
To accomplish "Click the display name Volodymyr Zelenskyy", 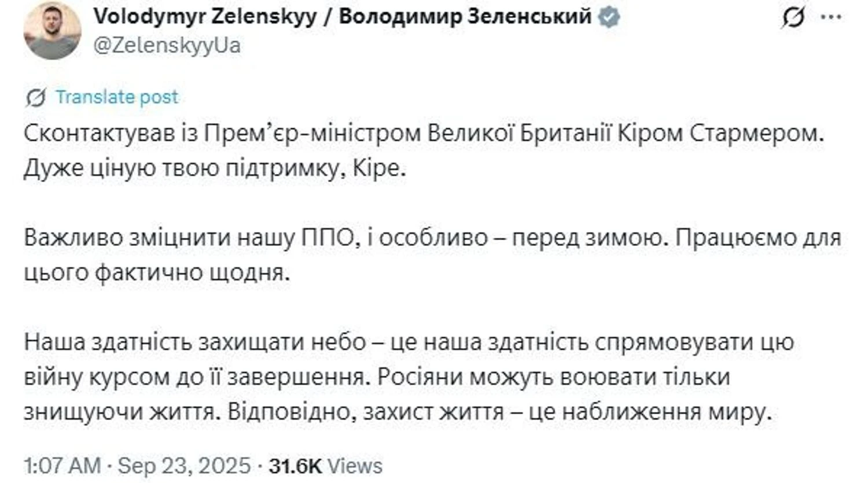I will tap(205, 17).
